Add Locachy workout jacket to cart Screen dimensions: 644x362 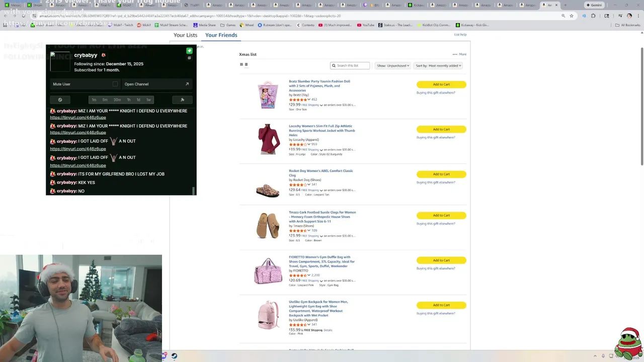pos(441,129)
